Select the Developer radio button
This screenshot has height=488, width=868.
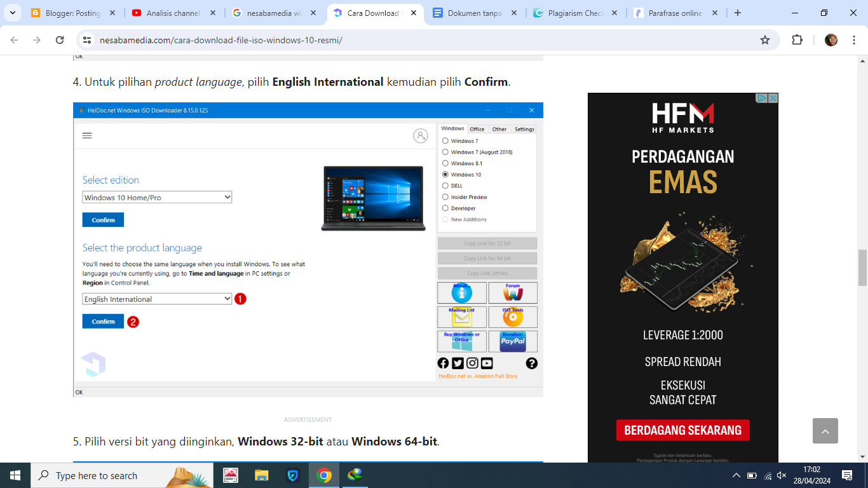coord(445,208)
